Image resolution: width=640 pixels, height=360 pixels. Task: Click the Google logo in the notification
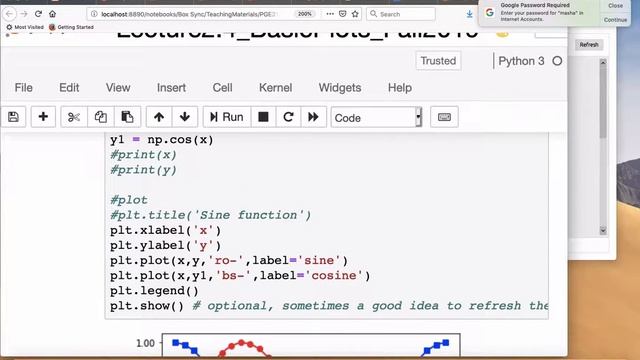[489, 13]
